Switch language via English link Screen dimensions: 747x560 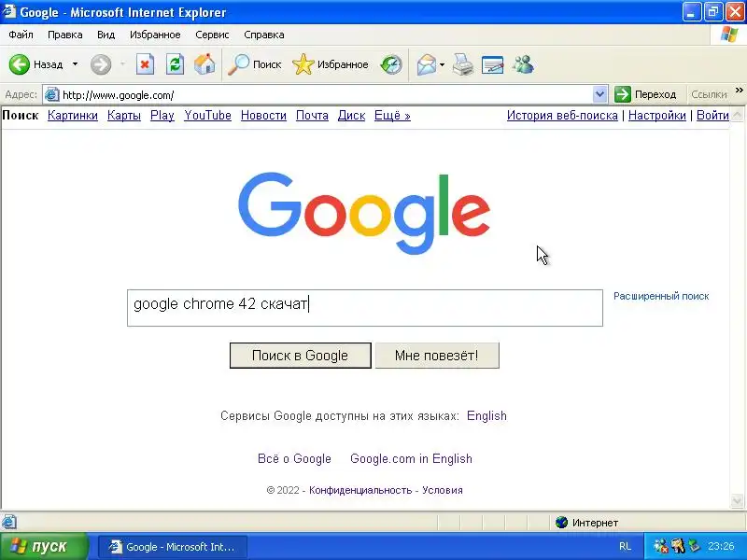pos(486,415)
